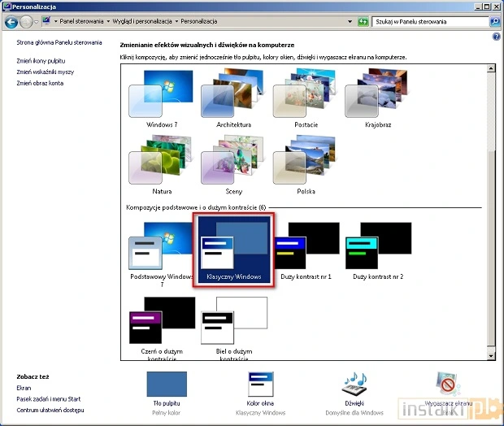Click the Personalizacja window title icon
The height and width of the screenshot is (426, 504).
tap(7, 7)
